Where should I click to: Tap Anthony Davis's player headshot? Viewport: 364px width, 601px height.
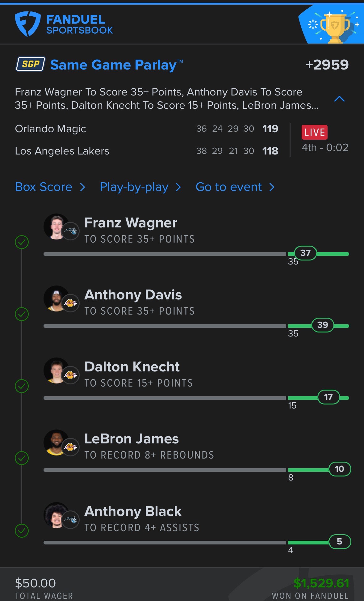click(56, 298)
